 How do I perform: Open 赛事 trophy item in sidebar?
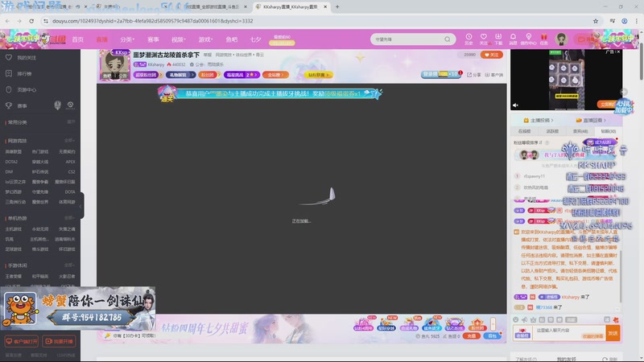pos(16,105)
